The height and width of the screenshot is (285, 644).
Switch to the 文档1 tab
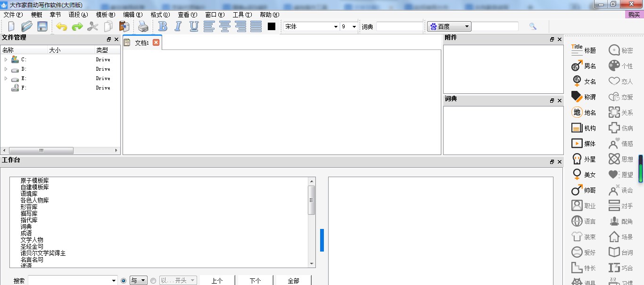click(x=141, y=43)
